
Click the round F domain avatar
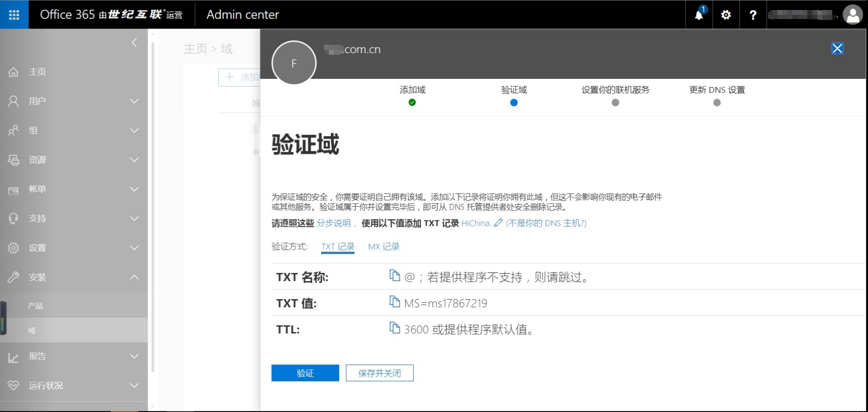click(x=294, y=63)
